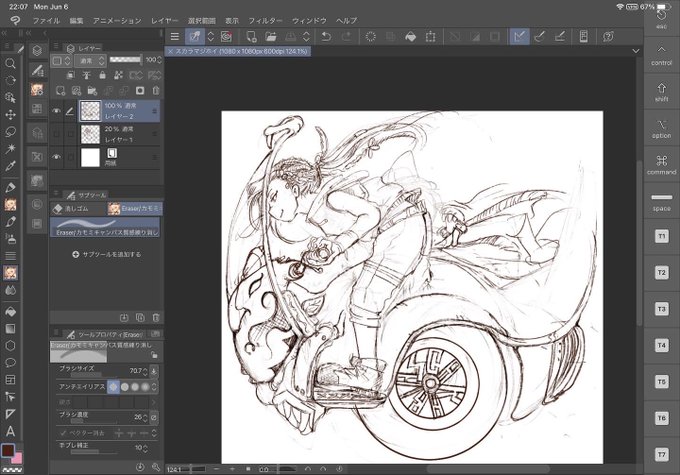Select the Pen tool in left toolbar

(x=10, y=187)
